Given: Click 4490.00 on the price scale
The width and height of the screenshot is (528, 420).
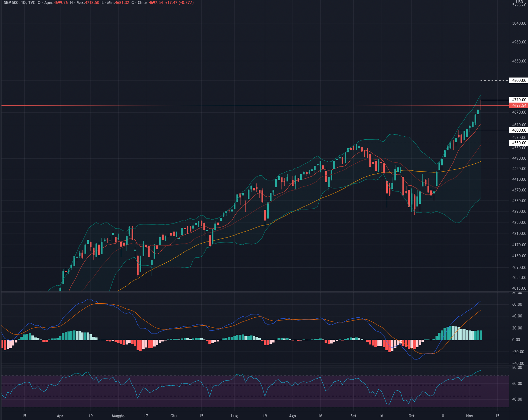Looking at the screenshot, I should [519, 158].
